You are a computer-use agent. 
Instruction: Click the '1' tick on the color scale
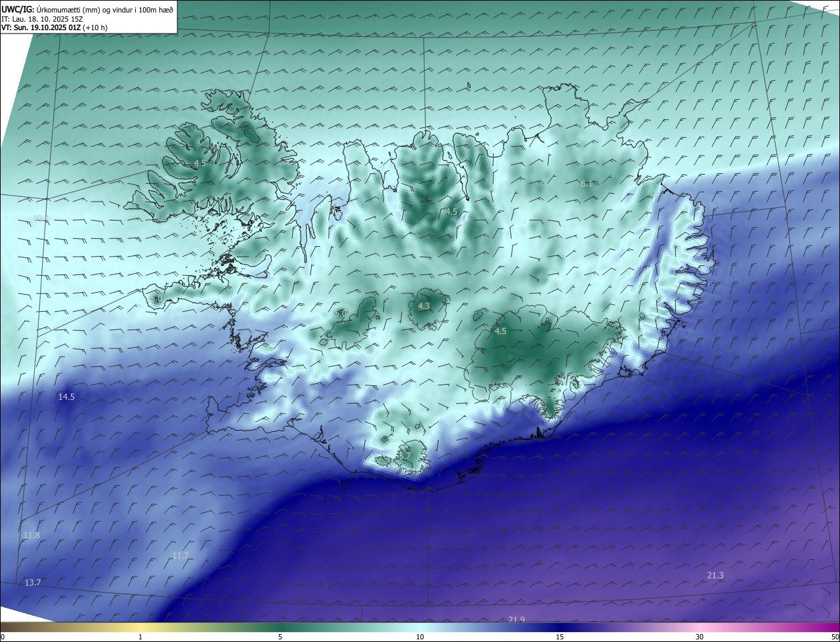click(140, 637)
